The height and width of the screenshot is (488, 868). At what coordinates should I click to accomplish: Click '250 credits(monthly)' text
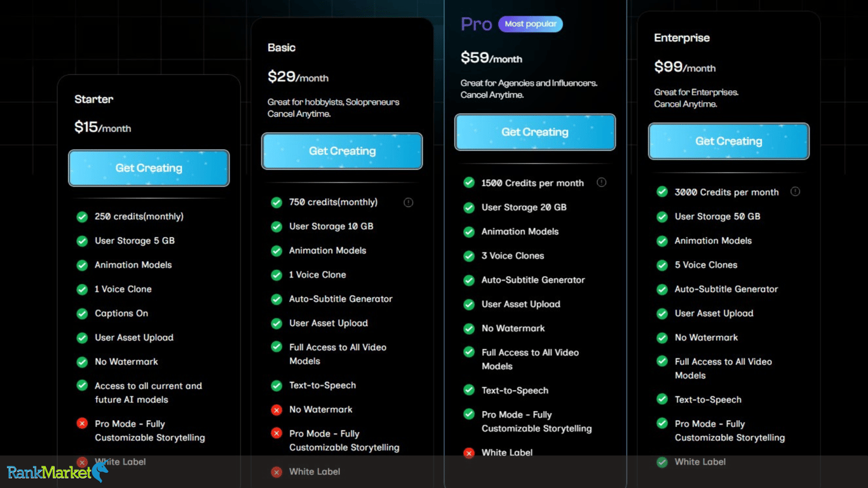pyautogui.click(x=139, y=217)
